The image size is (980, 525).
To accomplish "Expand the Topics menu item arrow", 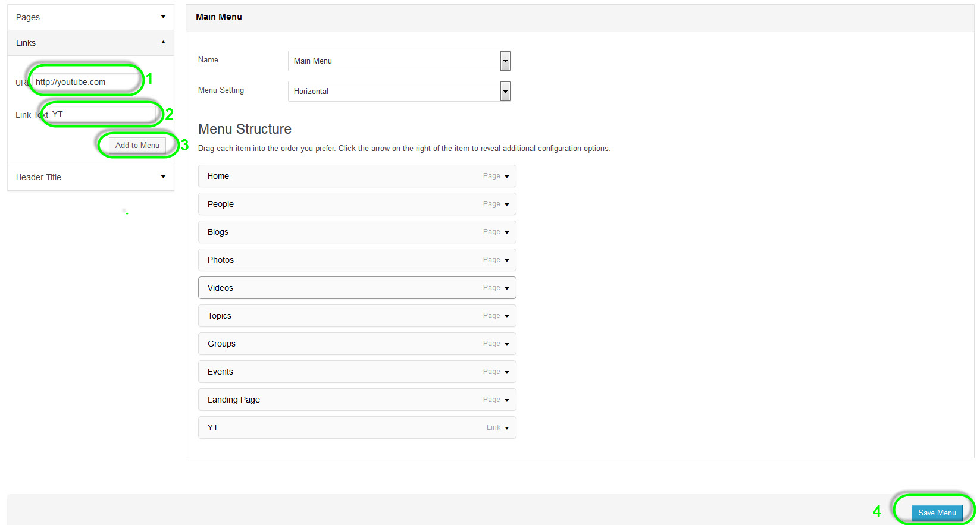I will pos(507,316).
